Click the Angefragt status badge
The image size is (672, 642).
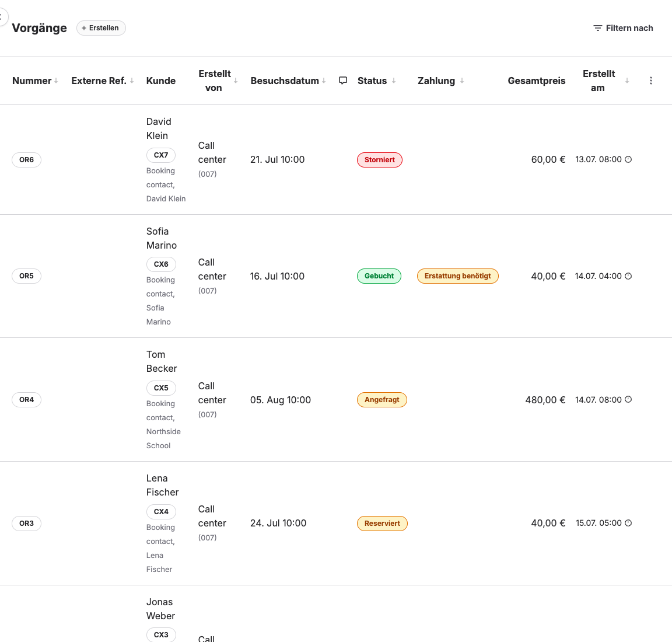382,400
